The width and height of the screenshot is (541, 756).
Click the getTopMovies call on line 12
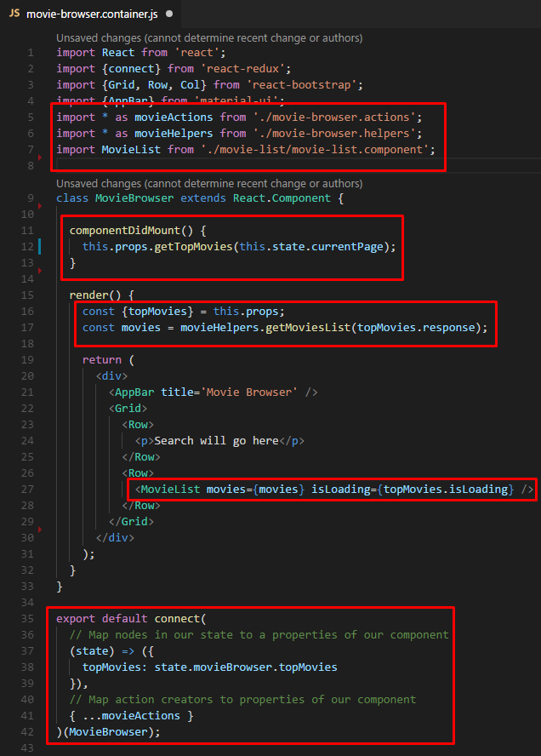(193, 246)
